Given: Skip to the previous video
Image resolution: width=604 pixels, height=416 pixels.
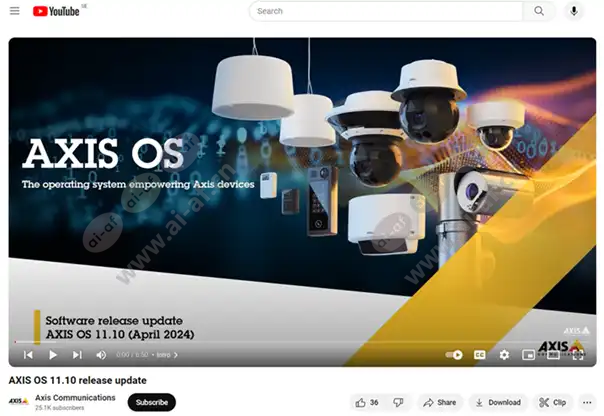Looking at the screenshot, I should pos(28,355).
